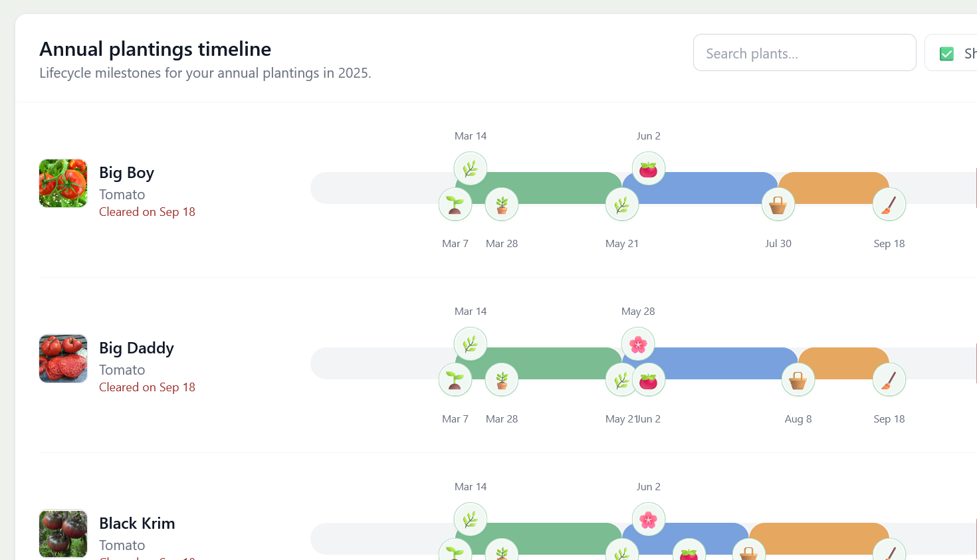
Task: Click the seedling icon at Mar 7 for Big Daddy
Action: tap(455, 379)
